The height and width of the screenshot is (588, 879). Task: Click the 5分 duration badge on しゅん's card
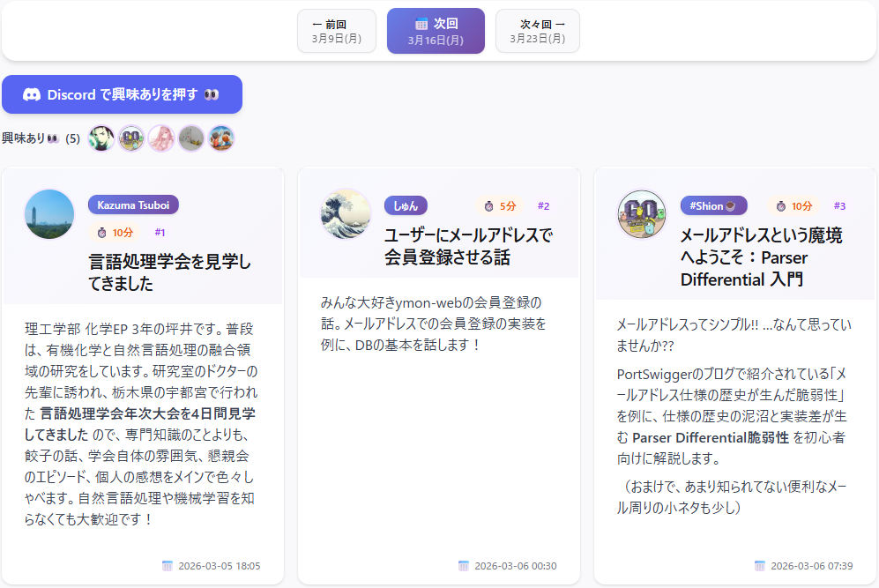pos(499,205)
